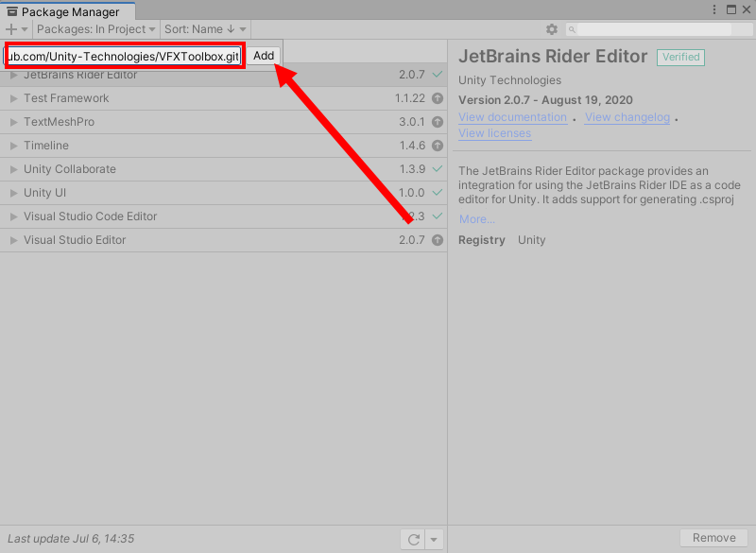Open the View changelog link
The height and width of the screenshot is (553, 756).
(x=627, y=117)
